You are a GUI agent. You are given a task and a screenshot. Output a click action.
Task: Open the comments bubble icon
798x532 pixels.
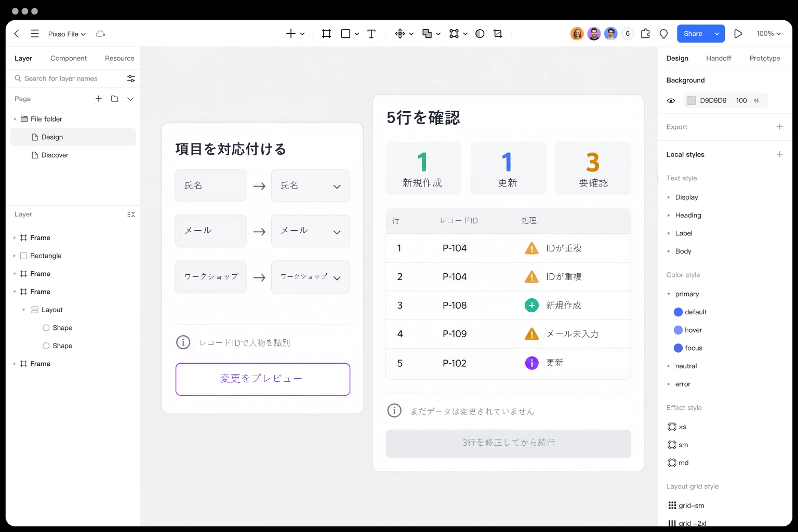tap(663, 34)
